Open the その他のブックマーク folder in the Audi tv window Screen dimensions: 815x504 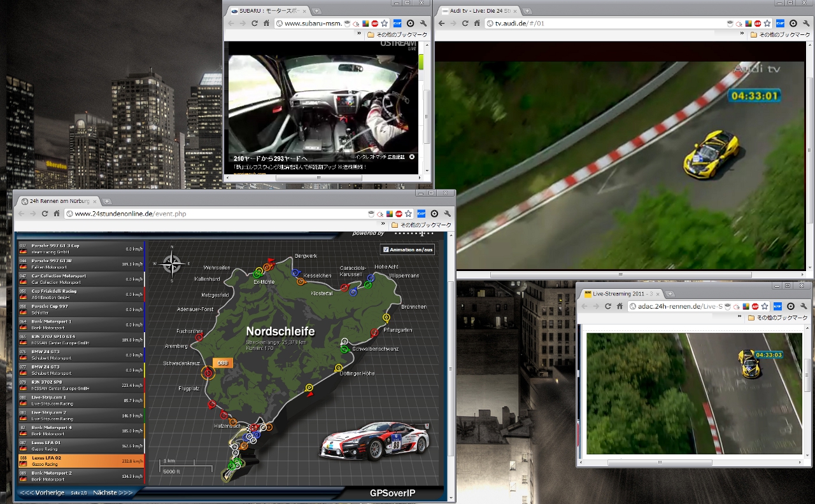(780, 34)
